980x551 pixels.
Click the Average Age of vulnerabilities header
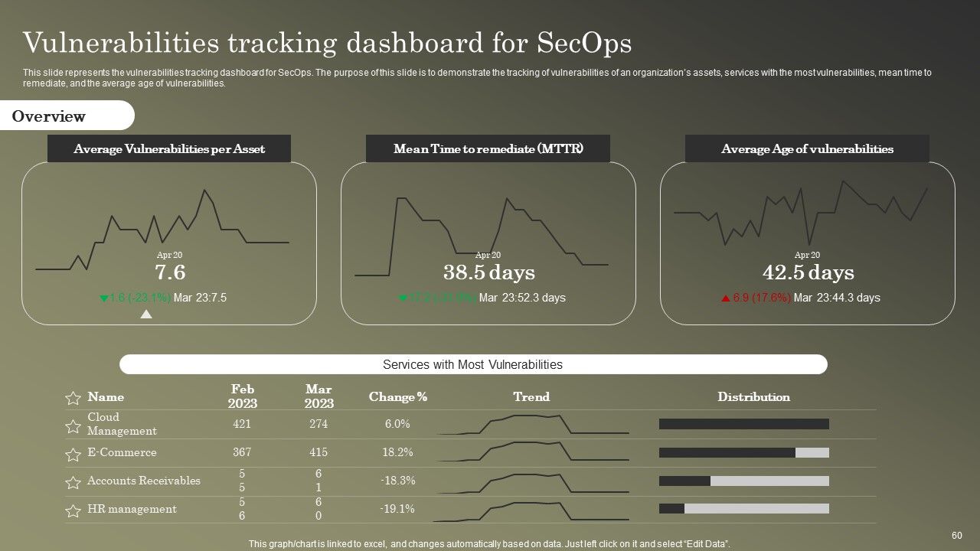click(x=807, y=148)
